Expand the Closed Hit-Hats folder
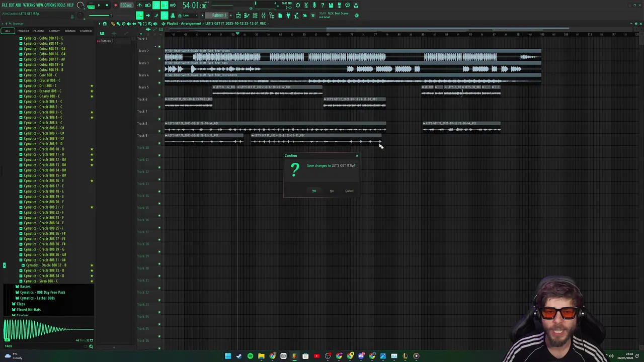The height and width of the screenshot is (362, 644). 26,310
